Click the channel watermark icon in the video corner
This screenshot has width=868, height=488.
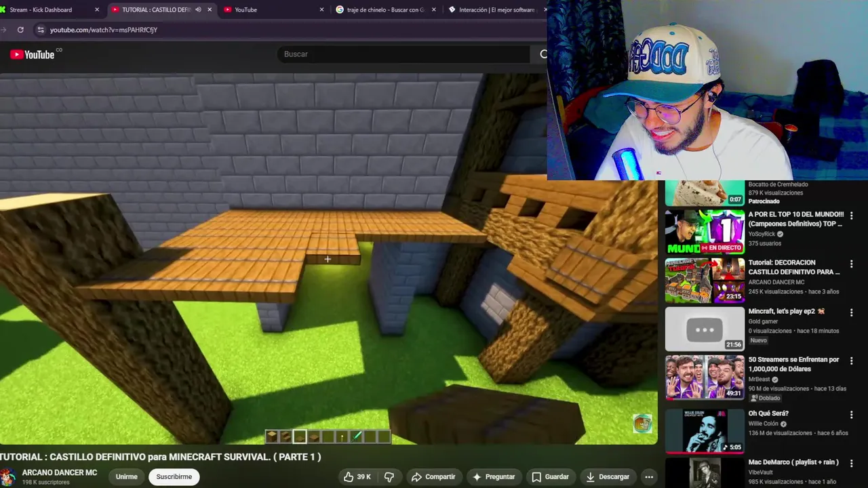coord(642,424)
